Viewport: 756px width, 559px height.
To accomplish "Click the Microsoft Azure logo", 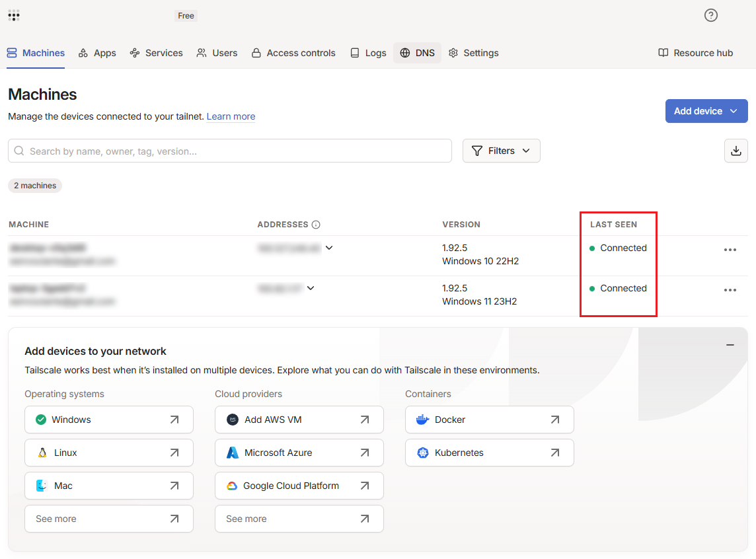I will point(233,453).
